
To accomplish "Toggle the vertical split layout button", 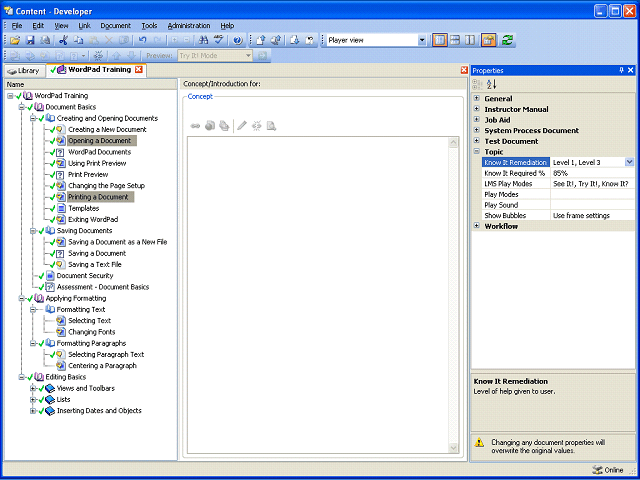I will click(x=470, y=40).
